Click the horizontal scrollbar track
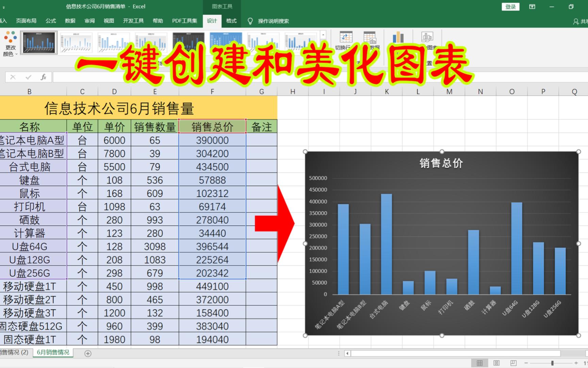This screenshot has width=588, height=368. pos(574,353)
